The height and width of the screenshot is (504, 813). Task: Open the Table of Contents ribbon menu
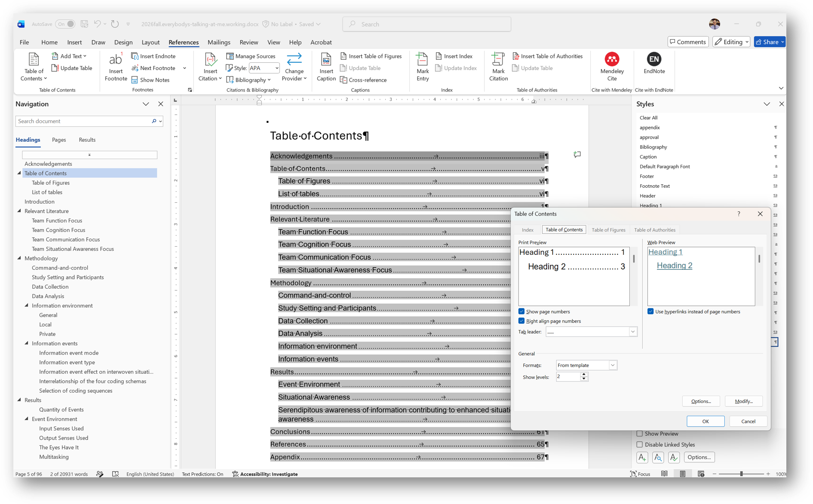click(34, 67)
